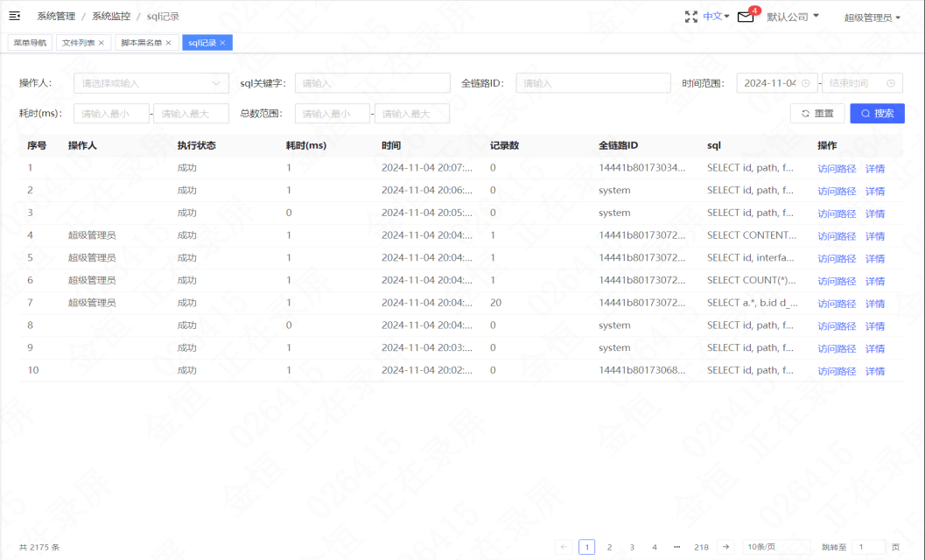Image resolution: width=925 pixels, height=560 pixels.
Task: Click the 共 2175 条 total count
Action: [39, 547]
